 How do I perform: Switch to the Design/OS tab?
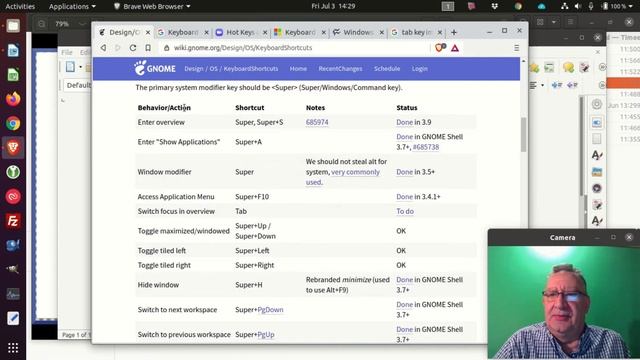click(x=121, y=32)
